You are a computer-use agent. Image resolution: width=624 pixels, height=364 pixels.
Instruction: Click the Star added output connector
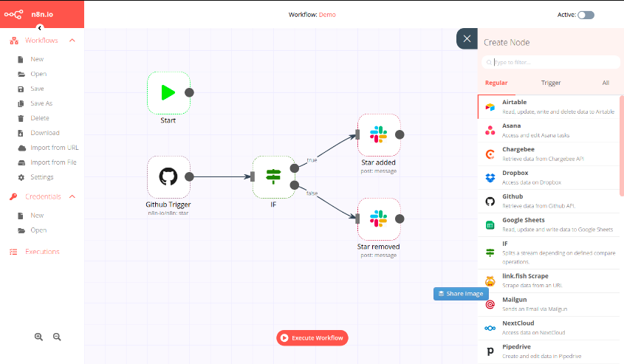coord(400,135)
